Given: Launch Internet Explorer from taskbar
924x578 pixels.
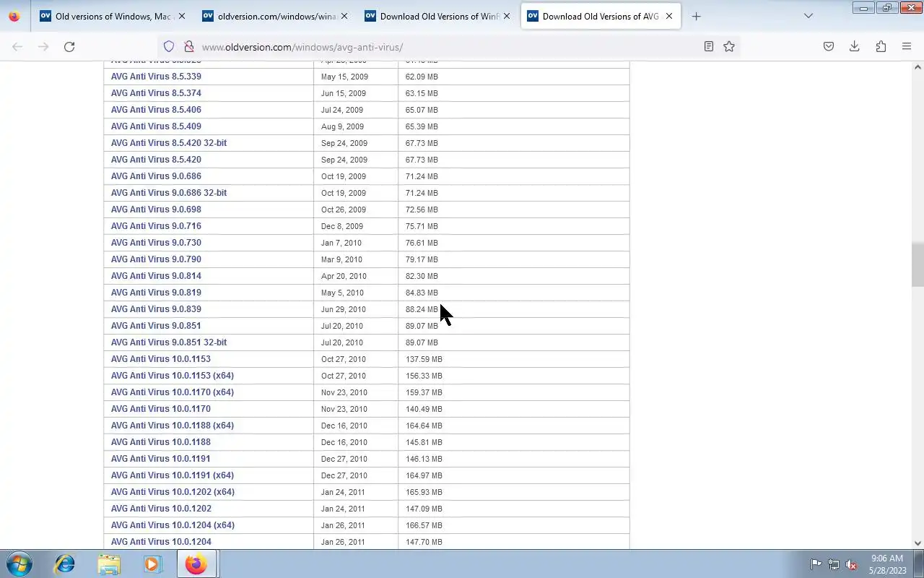Looking at the screenshot, I should (65, 564).
